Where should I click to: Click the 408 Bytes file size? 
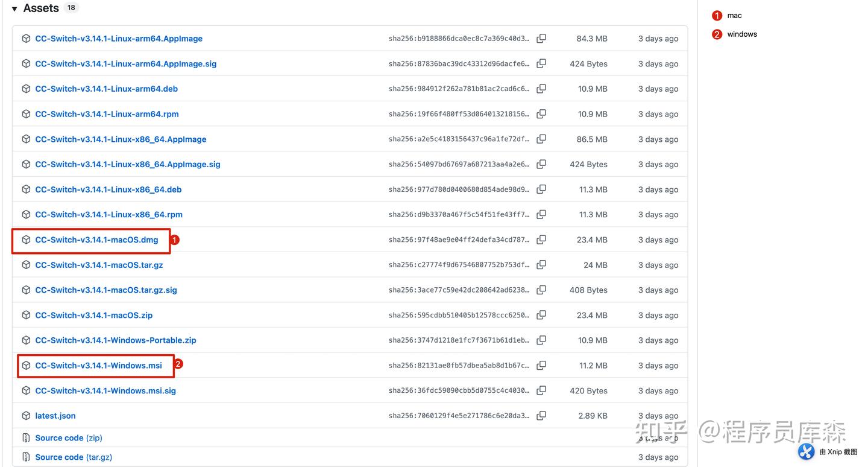588,290
